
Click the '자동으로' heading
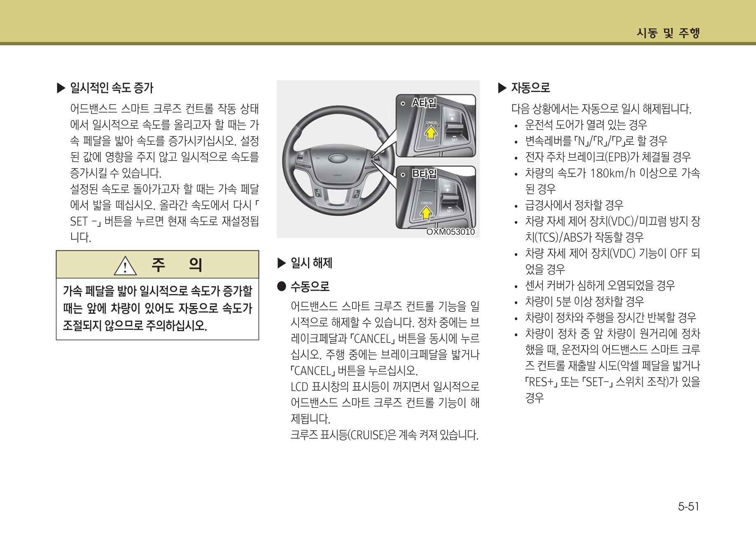tap(530, 88)
